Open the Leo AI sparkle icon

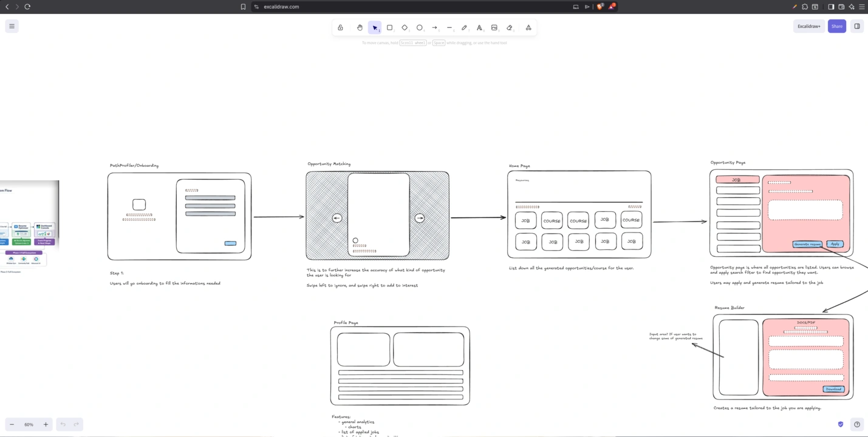[x=852, y=7]
